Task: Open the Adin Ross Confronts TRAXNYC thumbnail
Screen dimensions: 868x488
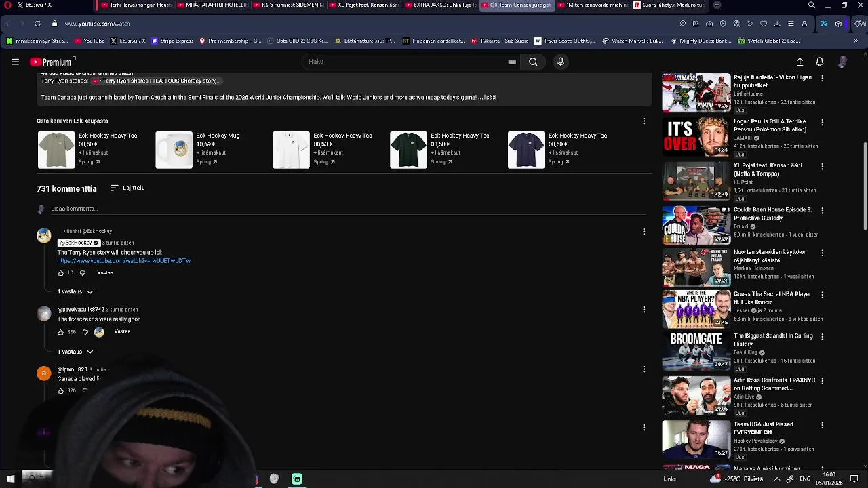Action: pos(696,395)
